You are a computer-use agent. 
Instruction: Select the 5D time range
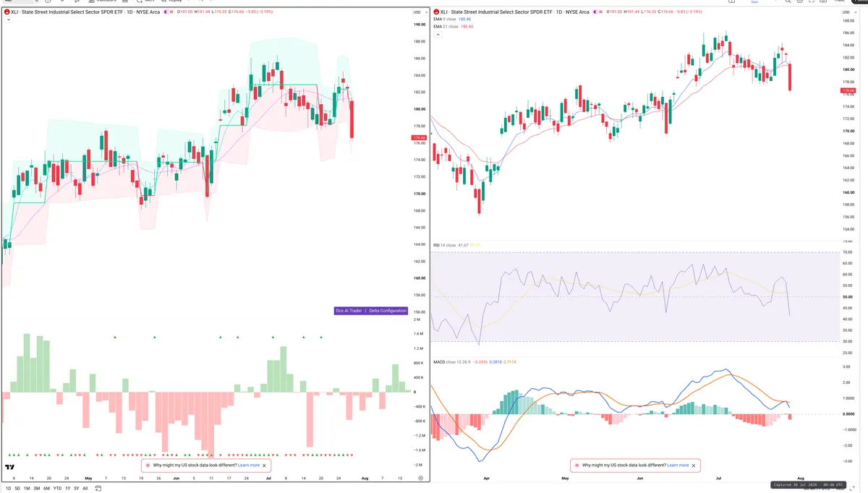tap(17, 489)
